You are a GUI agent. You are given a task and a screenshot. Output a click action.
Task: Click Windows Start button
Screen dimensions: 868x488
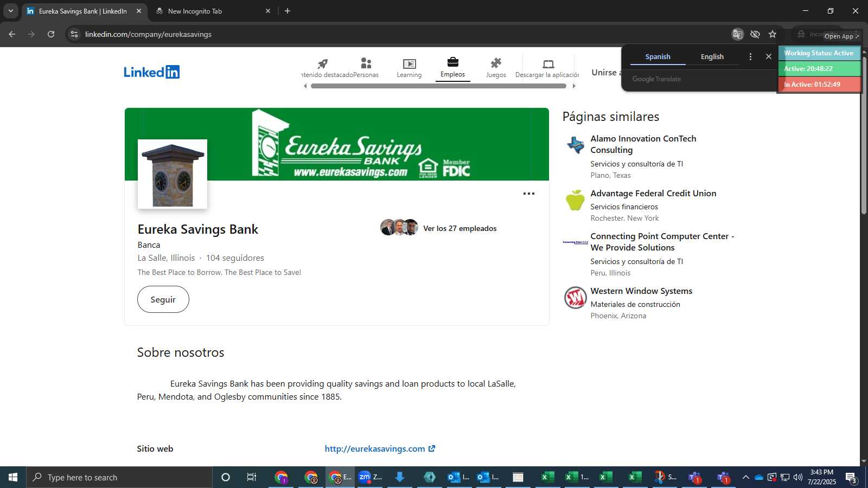coord(13,477)
